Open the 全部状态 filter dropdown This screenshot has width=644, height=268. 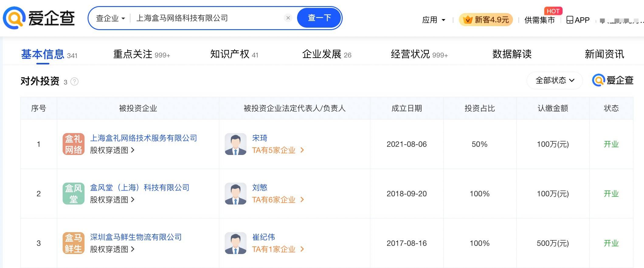(555, 81)
